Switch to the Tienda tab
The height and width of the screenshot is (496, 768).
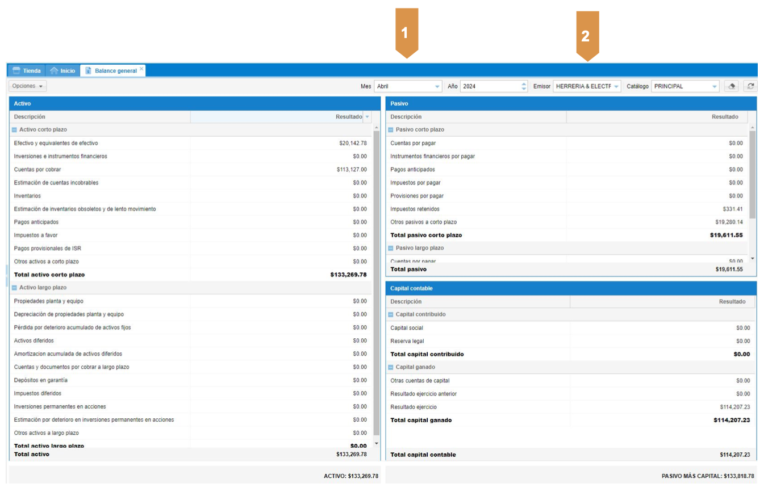click(x=26, y=71)
